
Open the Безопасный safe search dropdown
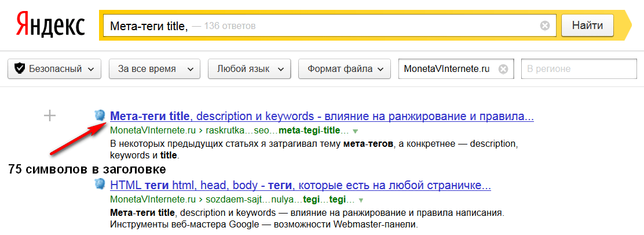pyautogui.click(x=54, y=68)
